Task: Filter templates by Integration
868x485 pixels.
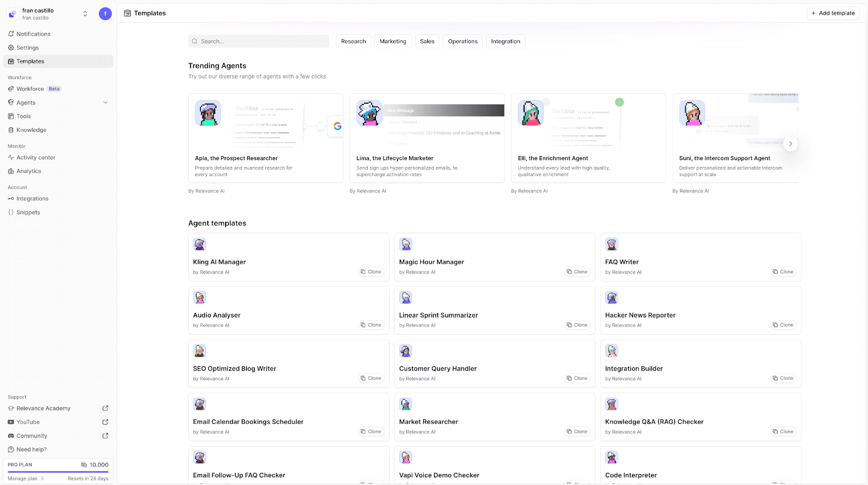Action: coord(506,41)
